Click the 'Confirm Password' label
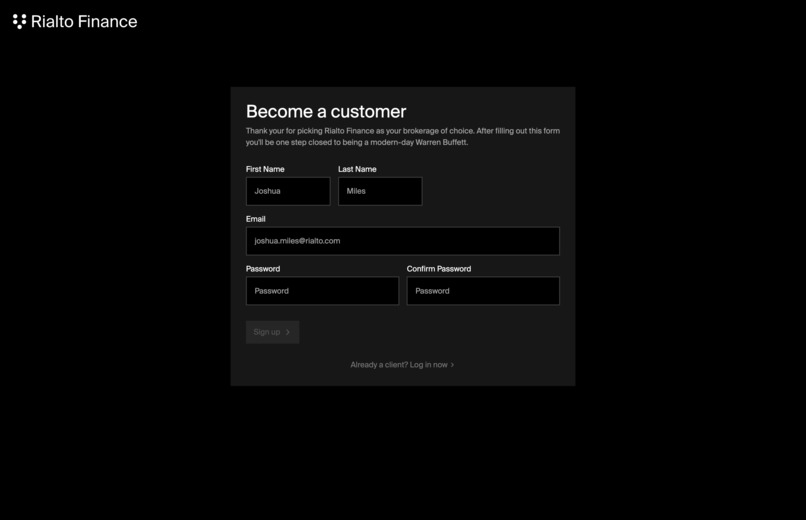806x520 pixels. (x=438, y=269)
